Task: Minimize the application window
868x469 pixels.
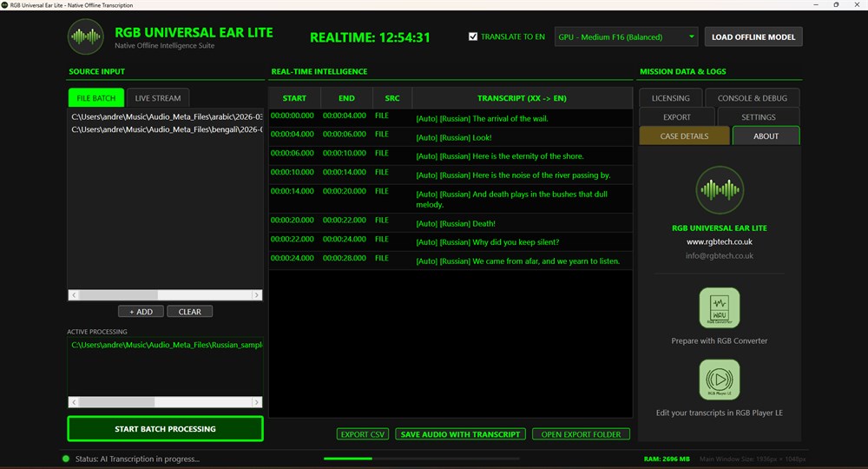Action: tap(815, 5)
